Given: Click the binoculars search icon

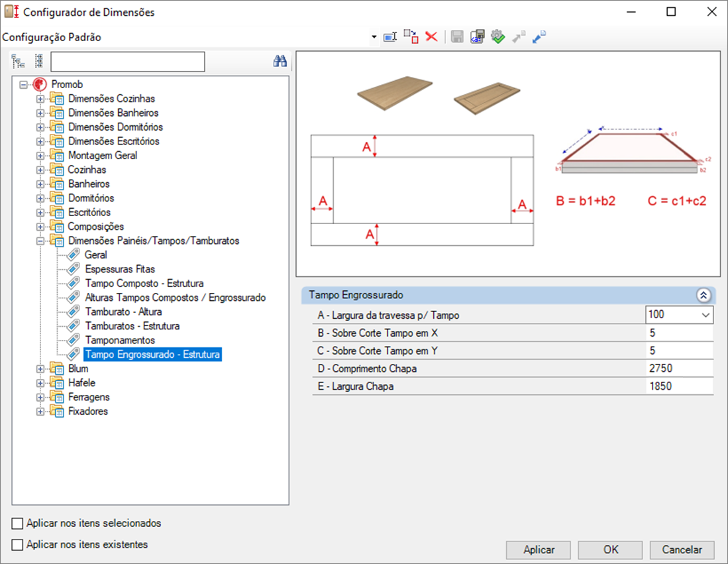Looking at the screenshot, I should pyautogui.click(x=280, y=62).
